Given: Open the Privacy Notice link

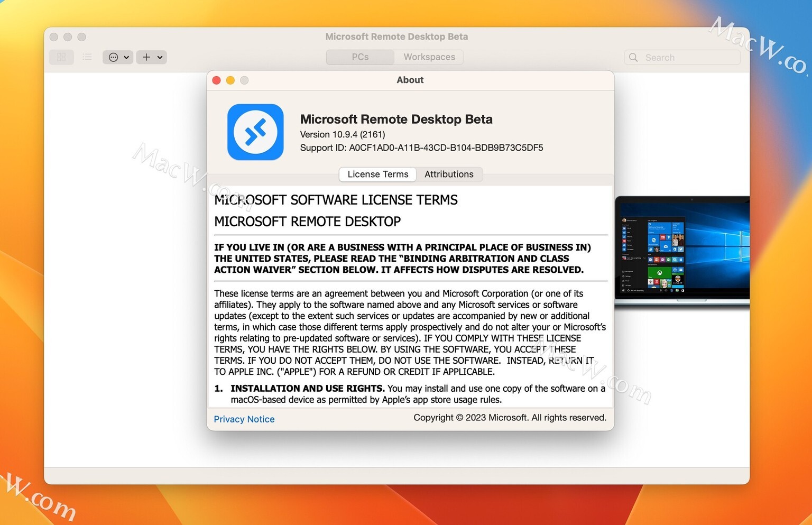Looking at the screenshot, I should coord(244,419).
